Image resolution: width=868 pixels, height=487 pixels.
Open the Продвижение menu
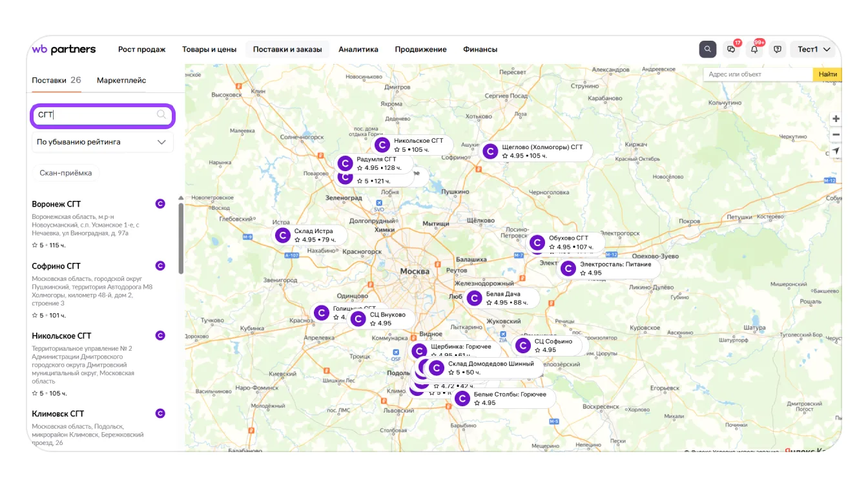(420, 49)
